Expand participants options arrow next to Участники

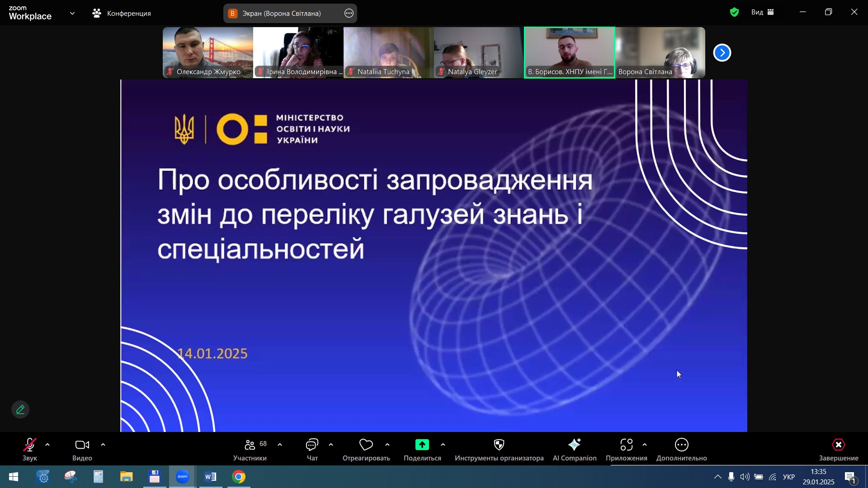tap(280, 445)
